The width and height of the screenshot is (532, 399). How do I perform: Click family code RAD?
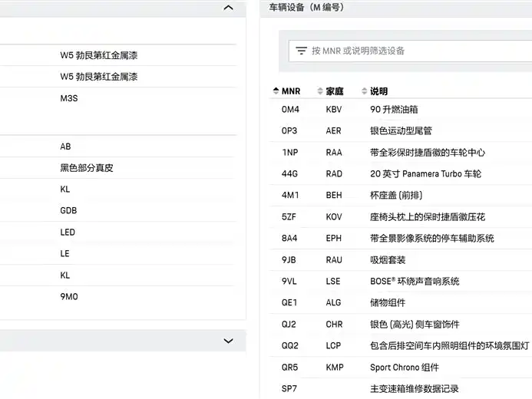click(x=334, y=174)
